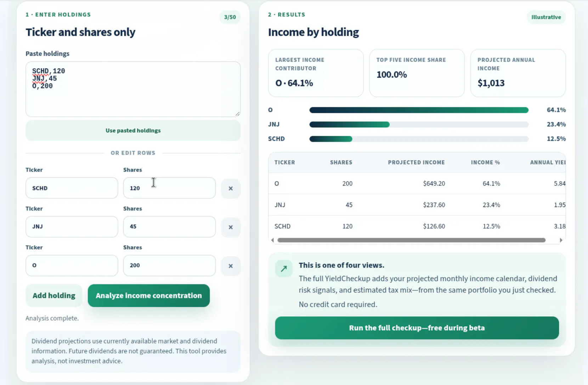Image resolution: width=588 pixels, height=385 pixels.
Task: Click the Projected Annual Income card
Action: (518, 73)
